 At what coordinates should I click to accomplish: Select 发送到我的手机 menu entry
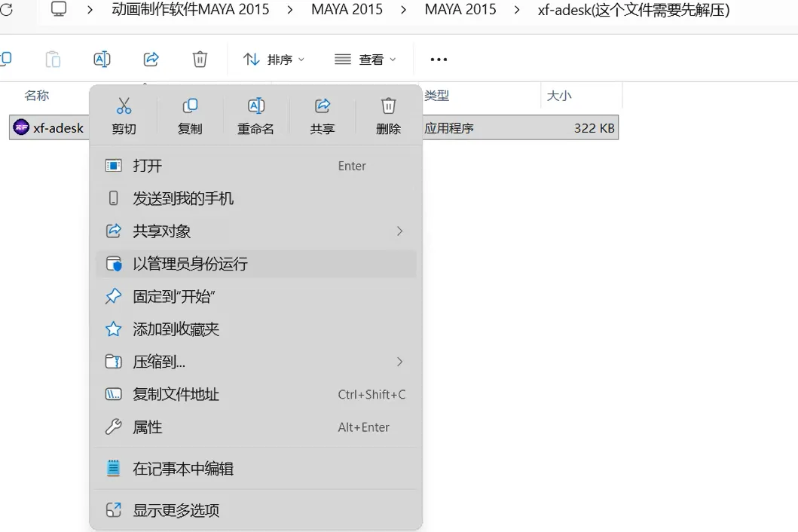click(x=256, y=198)
